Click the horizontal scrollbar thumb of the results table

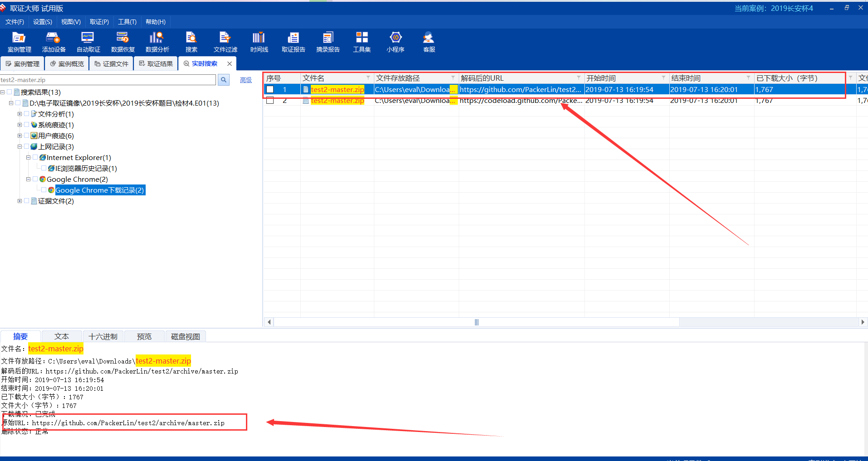[476, 322]
